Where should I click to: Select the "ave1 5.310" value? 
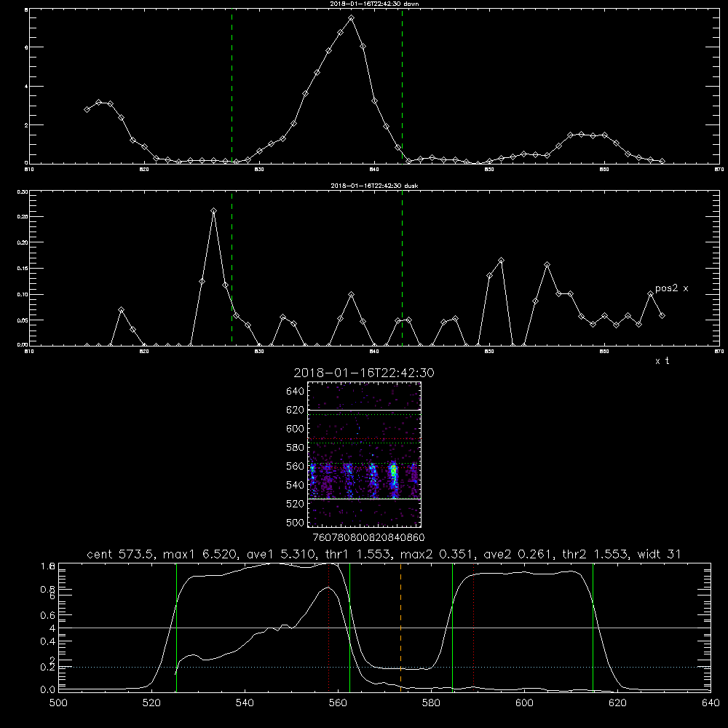click(x=281, y=554)
